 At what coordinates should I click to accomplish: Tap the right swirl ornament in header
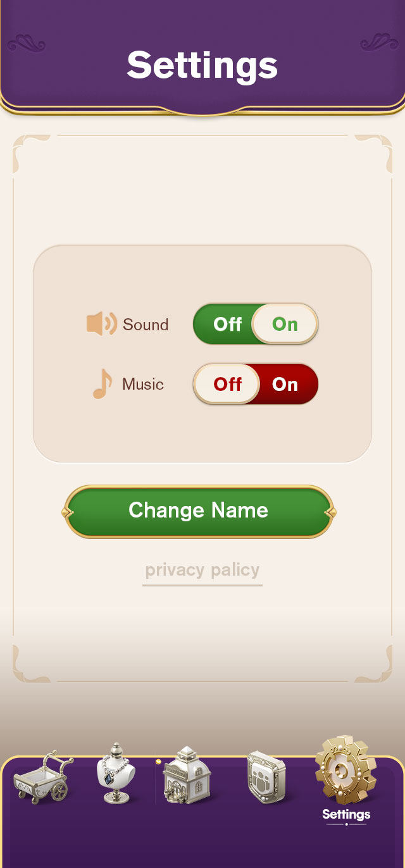[379, 44]
